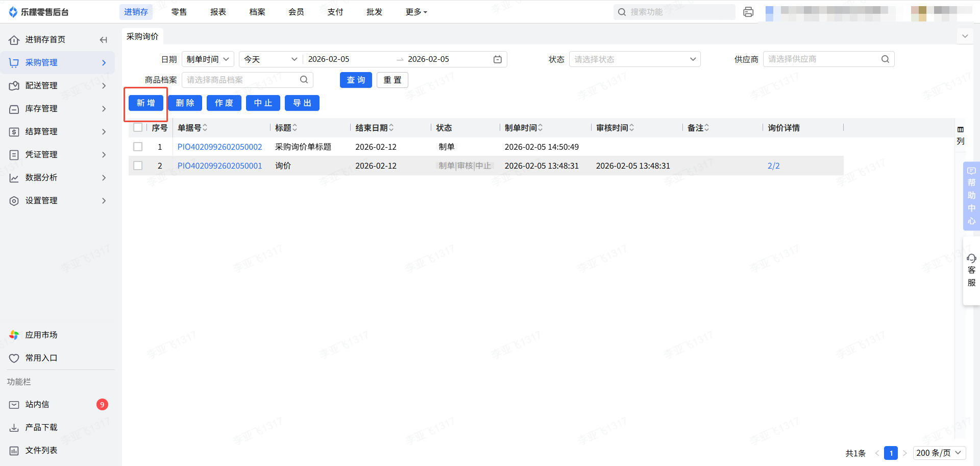Image resolution: width=980 pixels, height=466 pixels.
Task: Collapse the sidebar with the arrow icon
Action: 104,40
